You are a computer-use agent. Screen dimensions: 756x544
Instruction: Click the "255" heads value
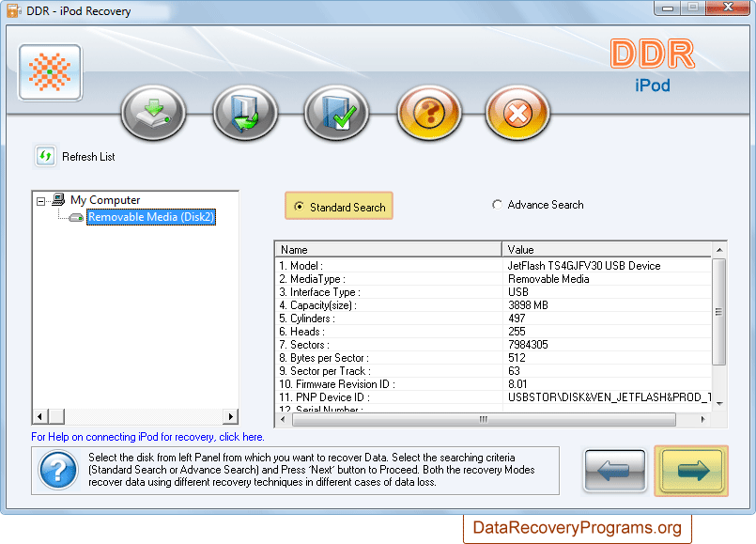coord(517,332)
